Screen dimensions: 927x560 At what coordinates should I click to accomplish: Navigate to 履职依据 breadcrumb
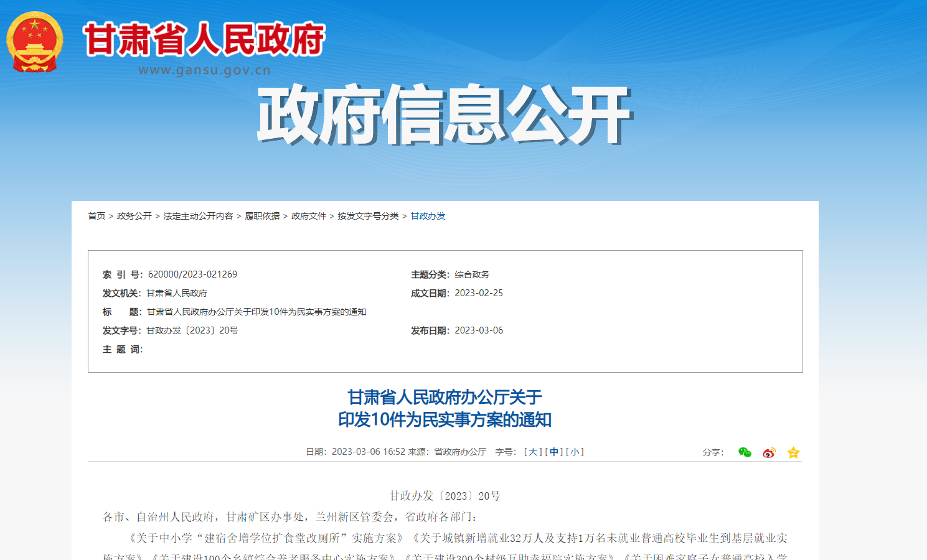pyautogui.click(x=262, y=216)
